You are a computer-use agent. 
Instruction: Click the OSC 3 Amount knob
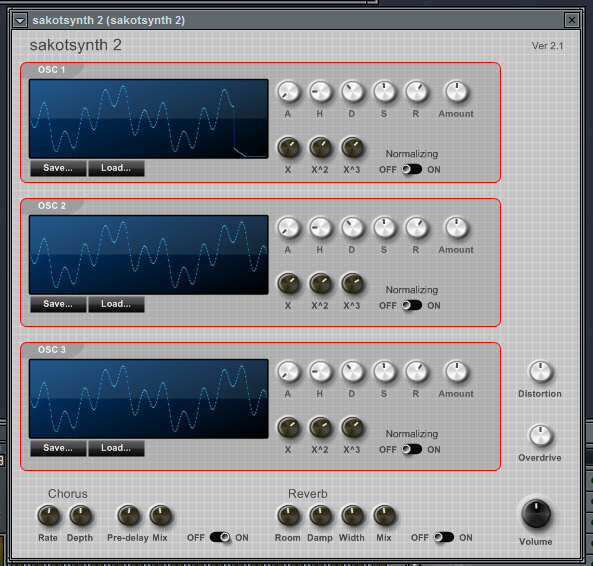tap(456, 372)
